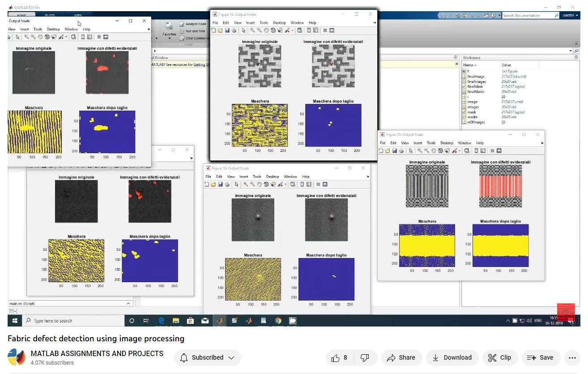Viewport: 588px width, 374px height.
Task: Expand the Subscribed dropdown under the video
Action: pyautogui.click(x=232, y=357)
